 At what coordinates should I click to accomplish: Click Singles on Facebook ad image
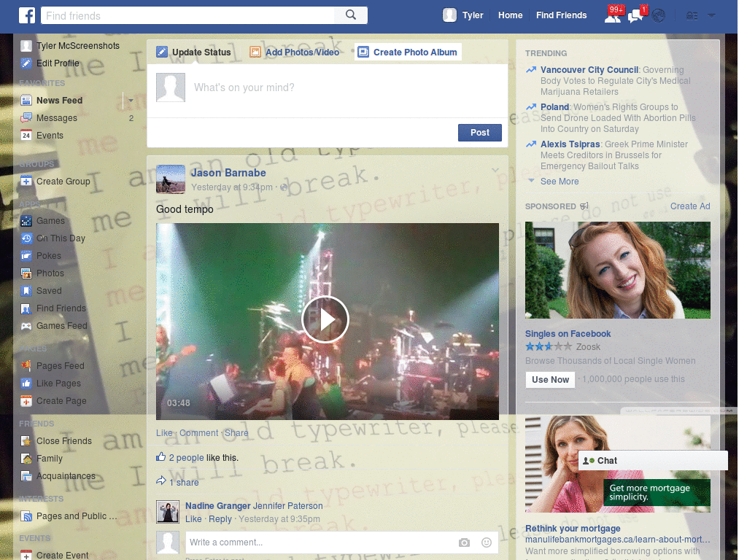617,270
